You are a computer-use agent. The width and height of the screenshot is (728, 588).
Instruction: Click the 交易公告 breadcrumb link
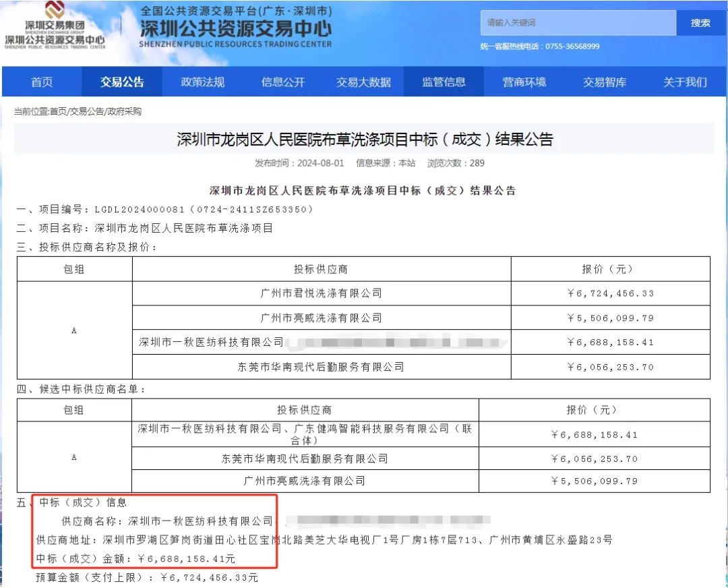pyautogui.click(x=87, y=112)
